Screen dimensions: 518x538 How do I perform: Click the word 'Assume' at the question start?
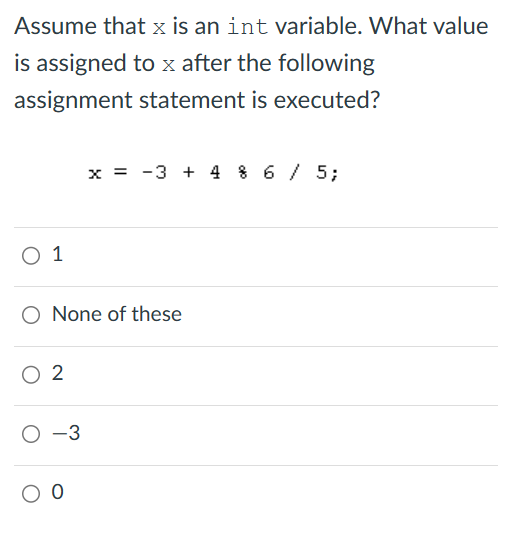click(x=56, y=26)
